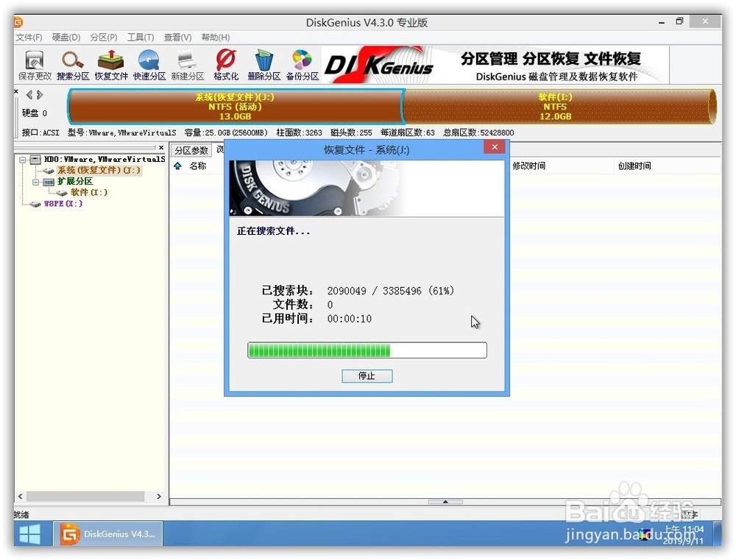The height and width of the screenshot is (560, 736).
Task: Sort by 创建时间 column header
Action: 667,166
